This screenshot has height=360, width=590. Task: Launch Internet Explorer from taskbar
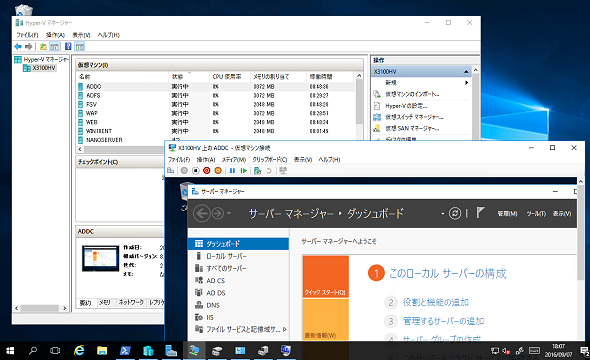79,351
